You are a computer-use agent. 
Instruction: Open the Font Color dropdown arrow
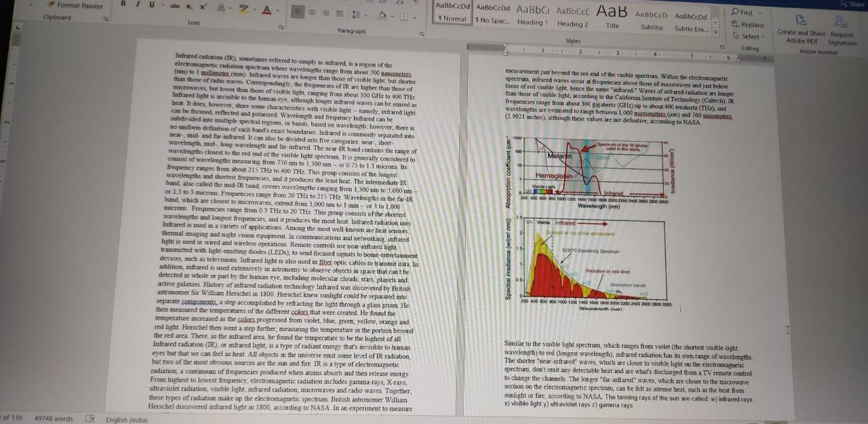(x=277, y=12)
